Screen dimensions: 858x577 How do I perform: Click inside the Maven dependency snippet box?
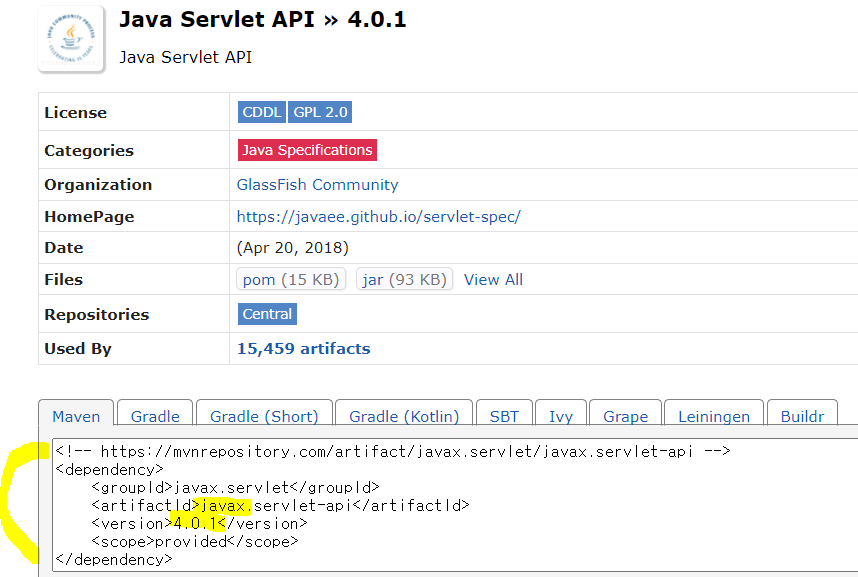pyautogui.click(x=455, y=505)
